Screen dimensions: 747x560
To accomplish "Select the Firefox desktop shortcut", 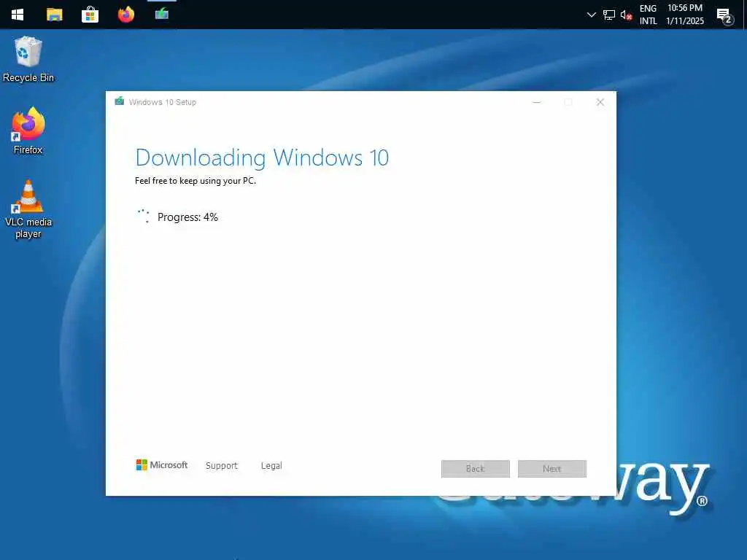I will 28,131.
